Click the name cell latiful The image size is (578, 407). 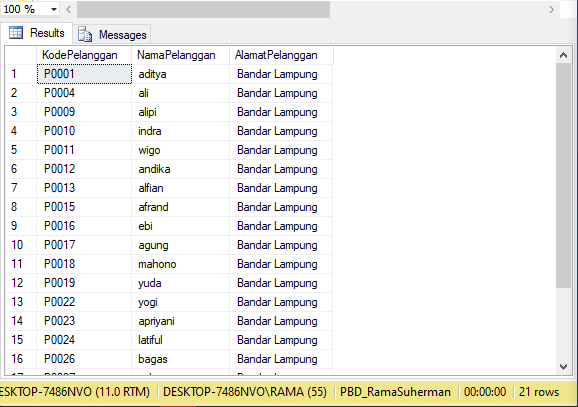(181, 340)
